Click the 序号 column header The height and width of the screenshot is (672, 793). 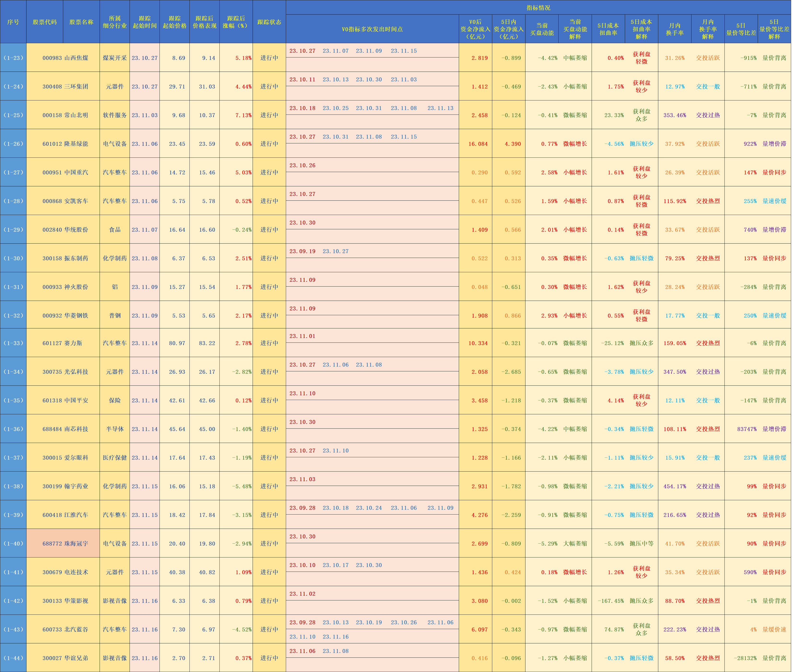13,22
